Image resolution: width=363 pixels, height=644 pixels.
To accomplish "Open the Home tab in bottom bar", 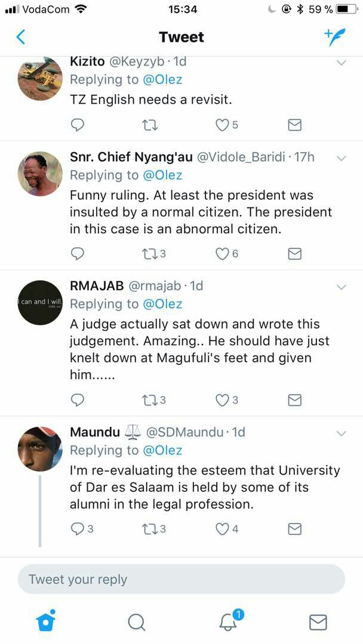I will pyautogui.click(x=45, y=621).
